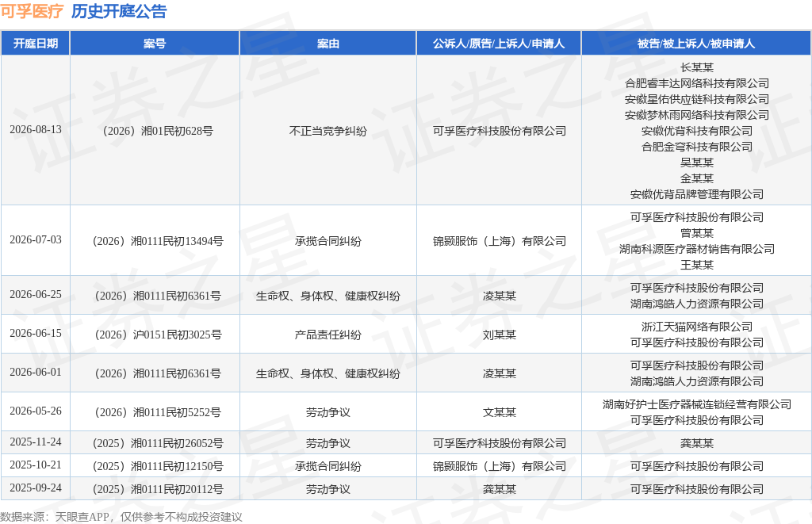Click the 开庭日期 column header
Image resolution: width=812 pixels, height=524 pixels.
(x=35, y=44)
